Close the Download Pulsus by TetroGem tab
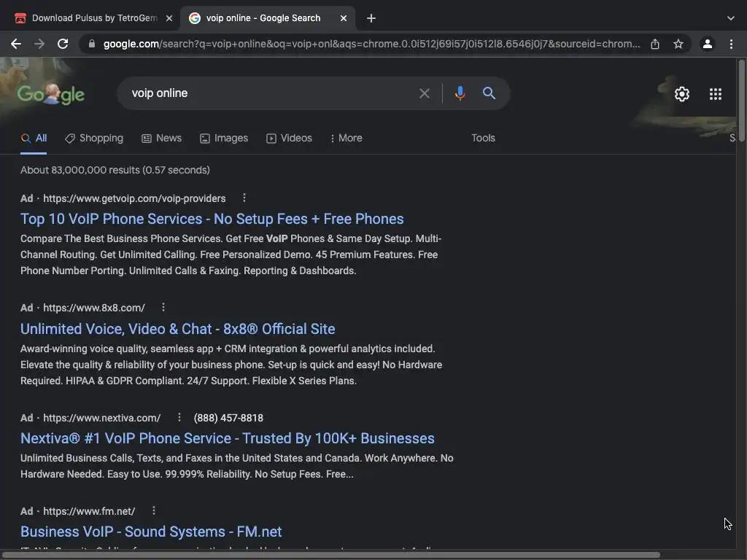Image resolution: width=747 pixels, height=560 pixels. [169, 18]
